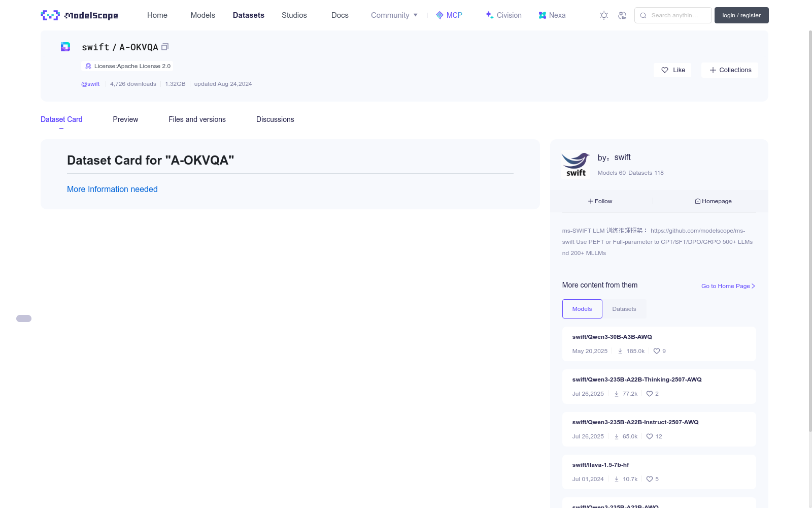Click the floating pill widget on left edge
812x508 pixels.
click(24, 319)
